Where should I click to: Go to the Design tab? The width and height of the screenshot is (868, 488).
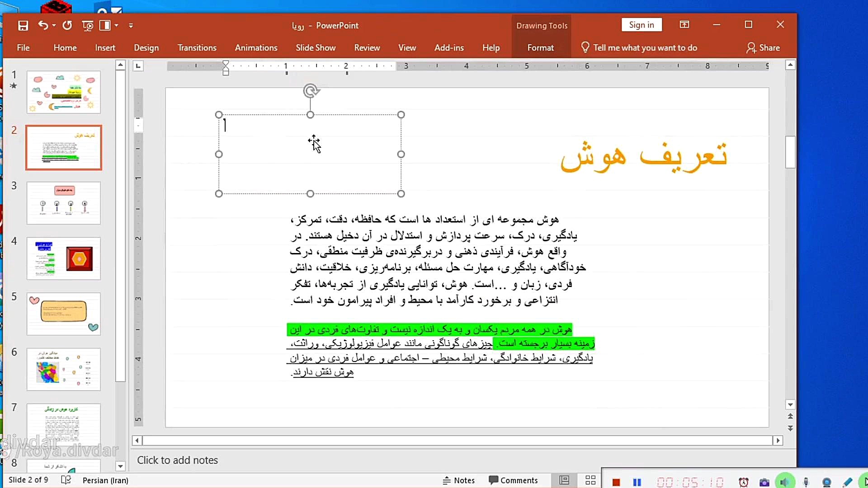pos(146,48)
